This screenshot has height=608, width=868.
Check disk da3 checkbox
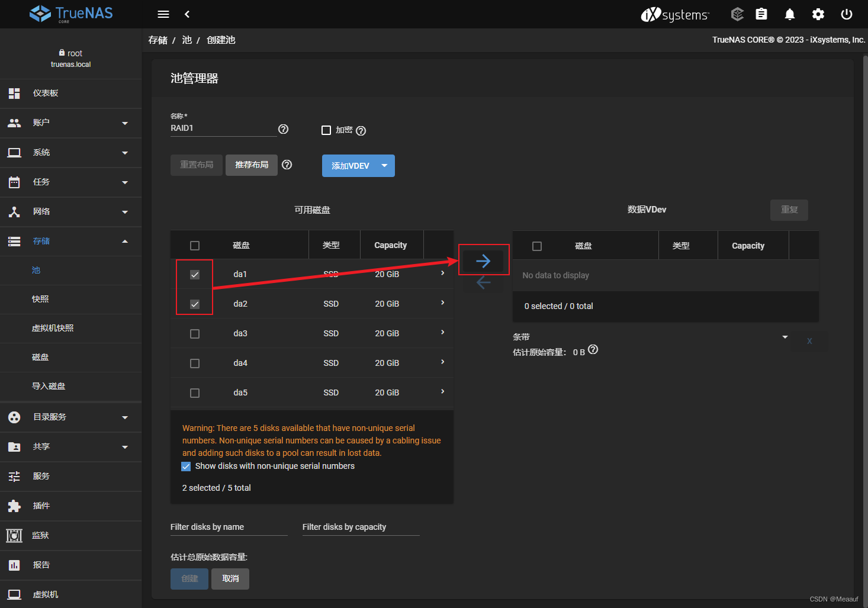click(195, 334)
